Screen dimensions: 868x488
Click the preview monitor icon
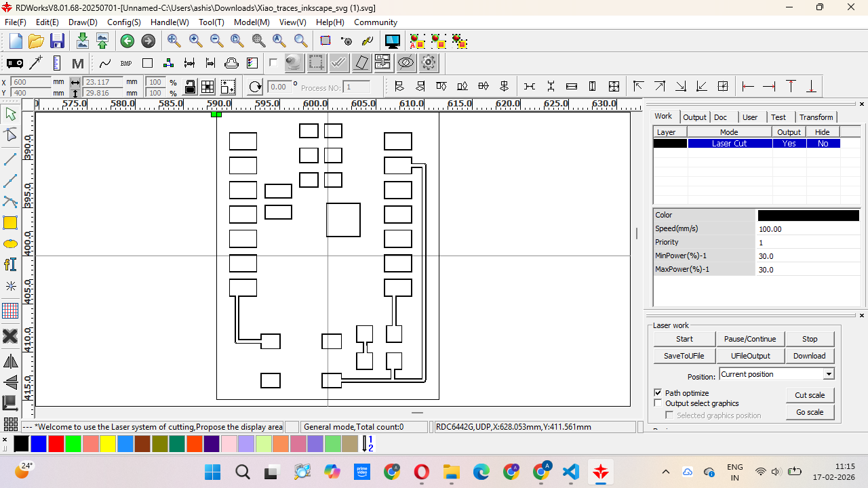click(392, 41)
